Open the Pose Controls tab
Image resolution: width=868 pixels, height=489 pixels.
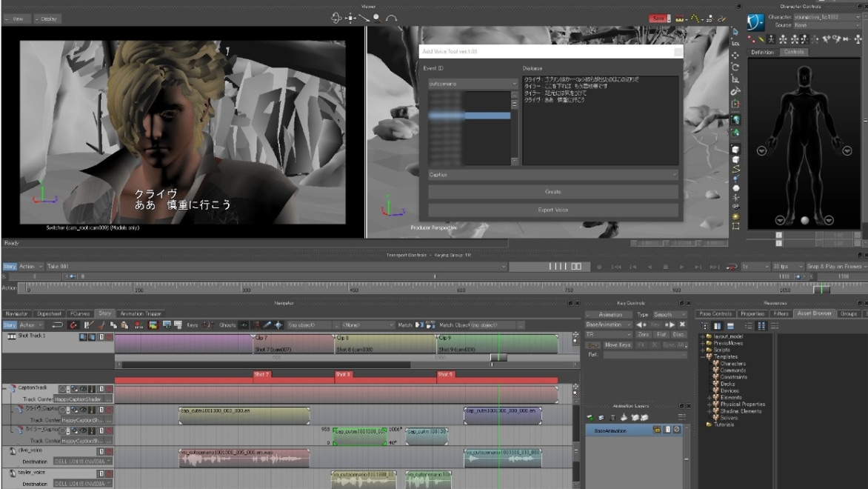click(715, 313)
